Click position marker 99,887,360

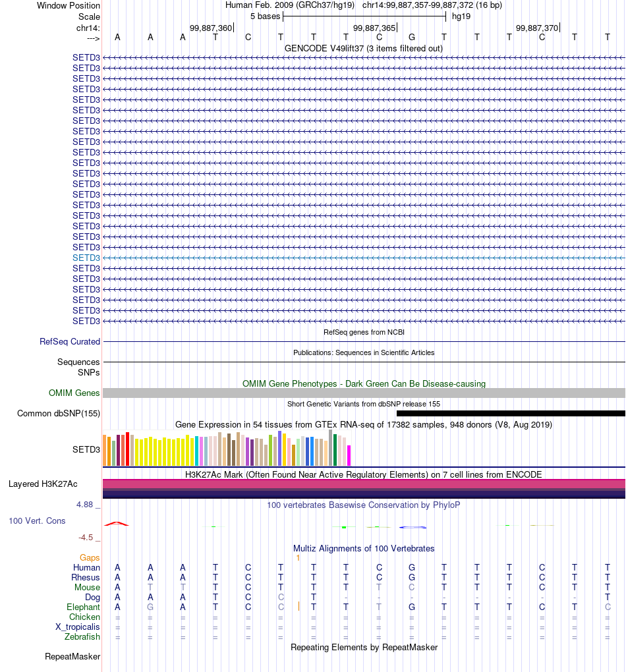click(211, 28)
